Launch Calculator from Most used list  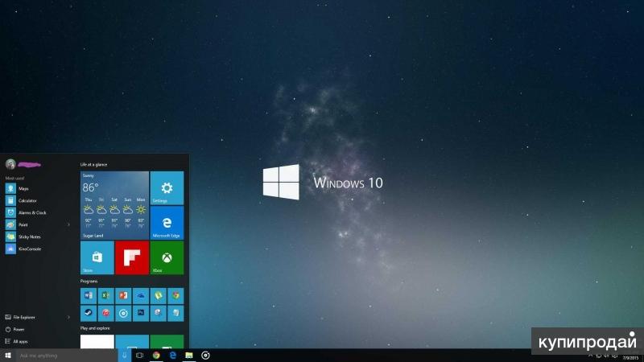click(x=37, y=200)
